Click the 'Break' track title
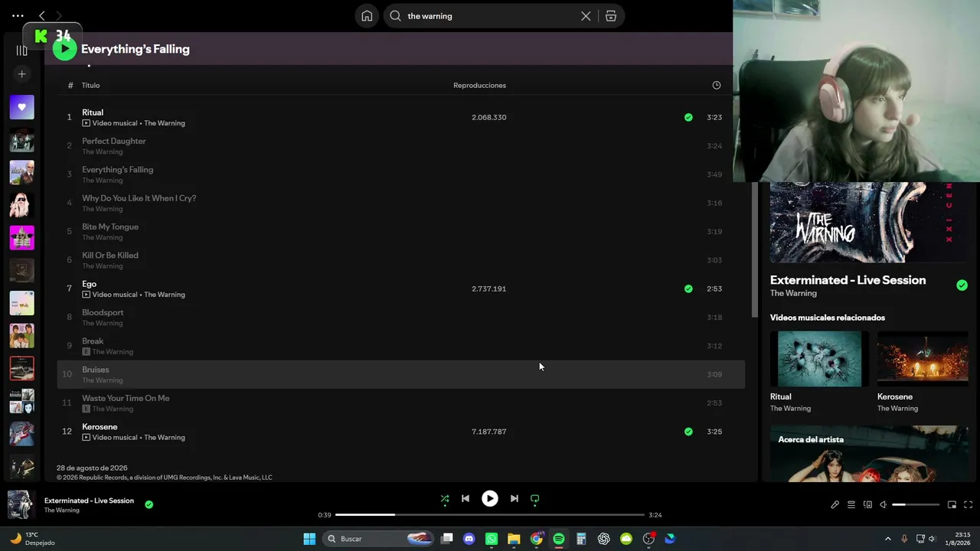The height and width of the screenshot is (551, 980). click(x=93, y=341)
